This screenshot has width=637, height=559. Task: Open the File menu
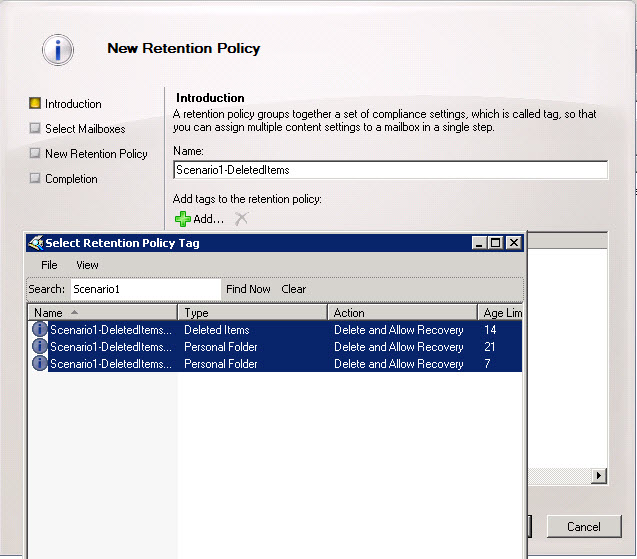(49, 265)
